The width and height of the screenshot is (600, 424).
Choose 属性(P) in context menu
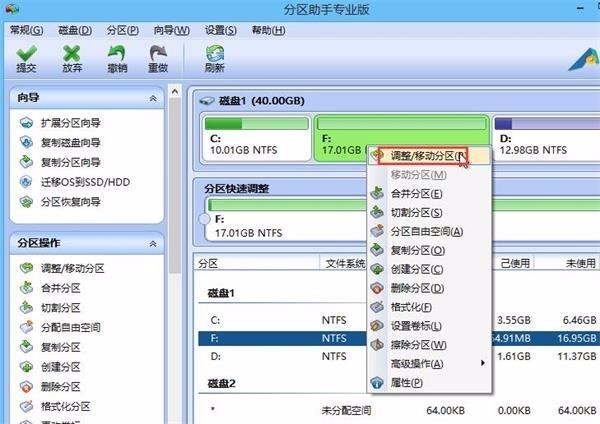(x=429, y=383)
